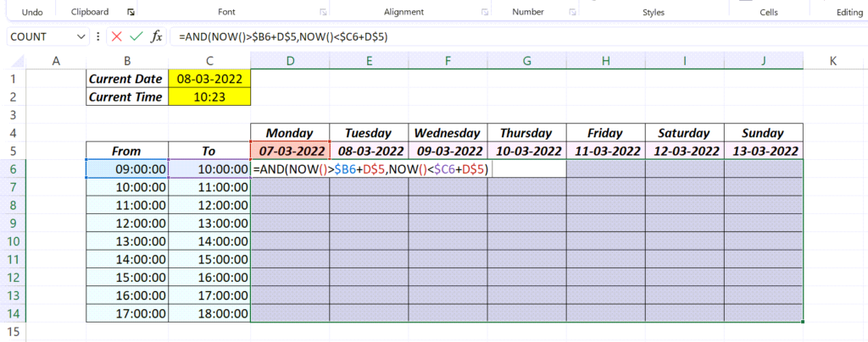This screenshot has height=342, width=868.
Task: Click the Undo group label
Action: tap(31, 12)
